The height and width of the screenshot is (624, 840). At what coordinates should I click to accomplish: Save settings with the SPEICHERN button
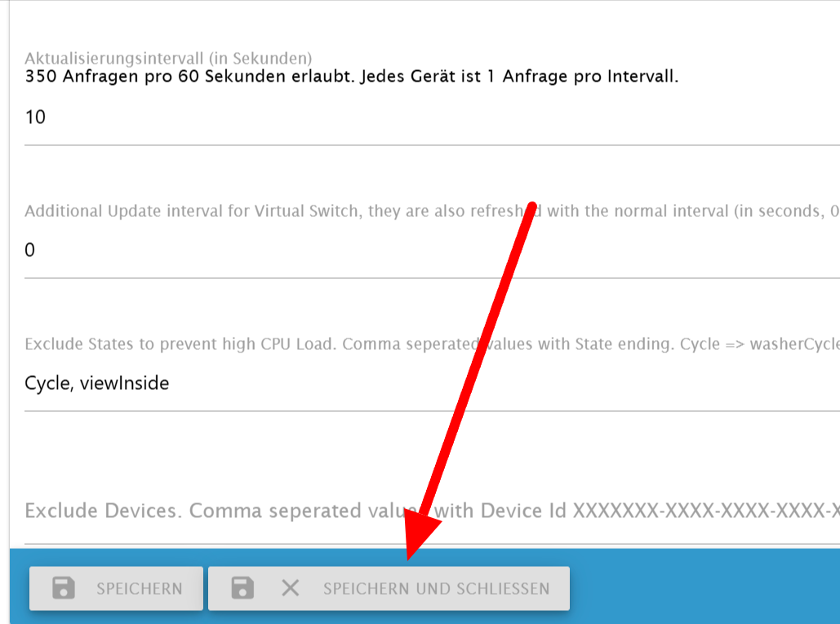pos(116,588)
